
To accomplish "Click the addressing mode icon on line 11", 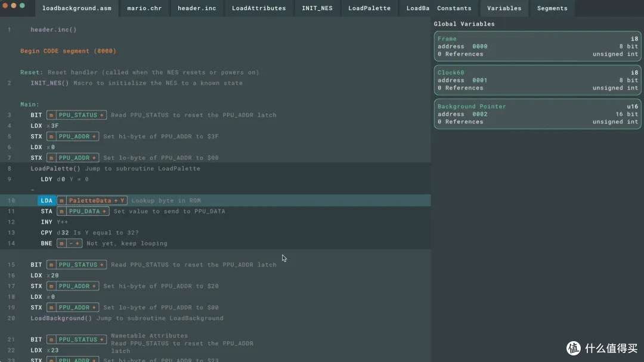I will click(61, 211).
